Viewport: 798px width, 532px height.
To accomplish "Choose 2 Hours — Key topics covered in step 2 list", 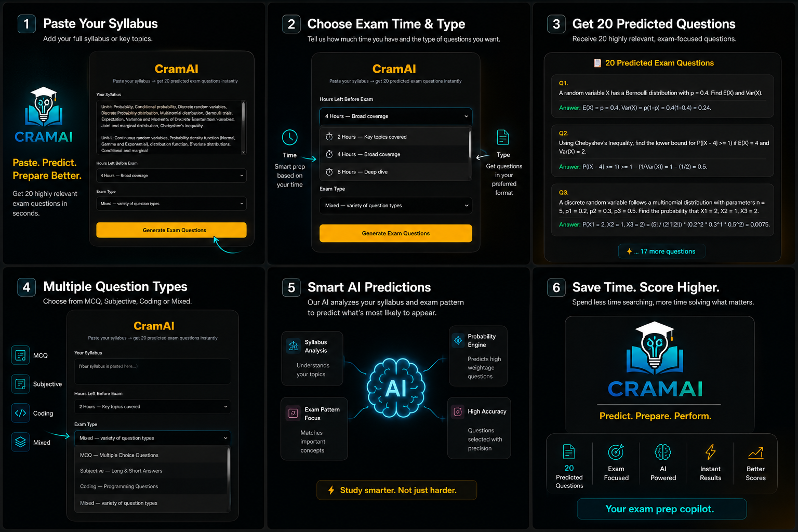I will tap(394, 137).
